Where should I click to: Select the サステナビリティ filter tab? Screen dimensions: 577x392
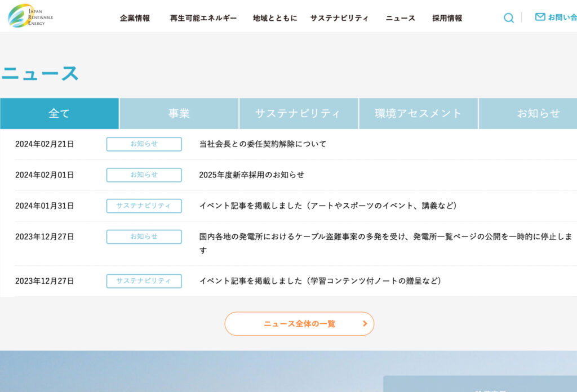coord(299,113)
